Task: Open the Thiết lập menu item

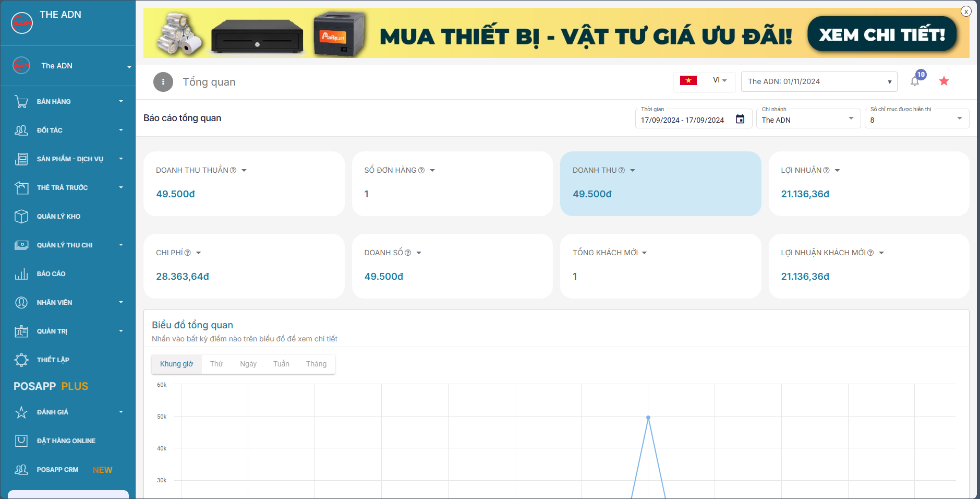Action: pos(68,360)
